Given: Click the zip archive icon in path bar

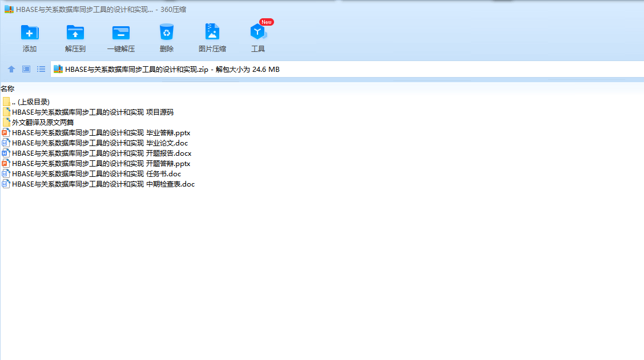Looking at the screenshot, I should tap(58, 70).
